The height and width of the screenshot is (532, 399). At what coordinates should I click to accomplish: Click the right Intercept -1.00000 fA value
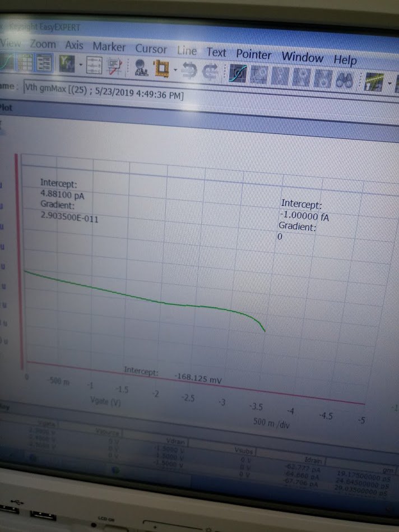tap(304, 216)
